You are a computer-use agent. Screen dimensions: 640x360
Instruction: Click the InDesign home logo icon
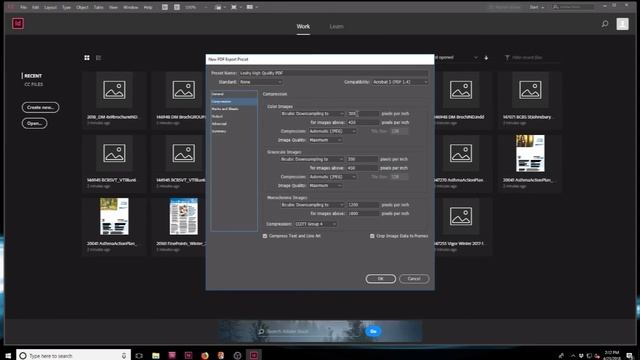pos(18,24)
